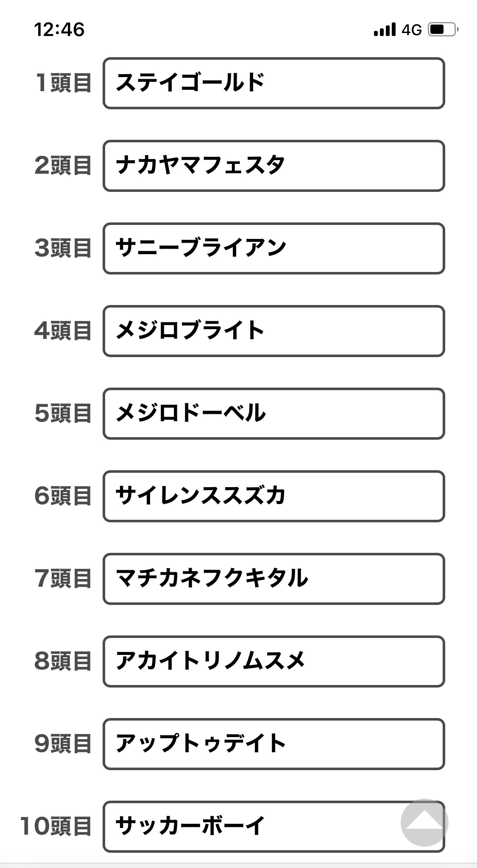This screenshot has height=868, width=477.
Task: Focus the サニーブライアン input field
Action: (x=274, y=248)
